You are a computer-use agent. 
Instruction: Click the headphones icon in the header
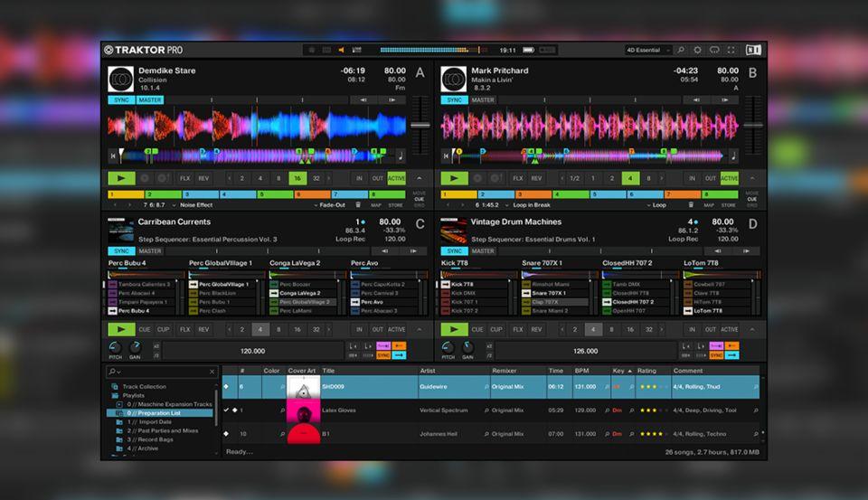pyautogui.click(x=714, y=50)
